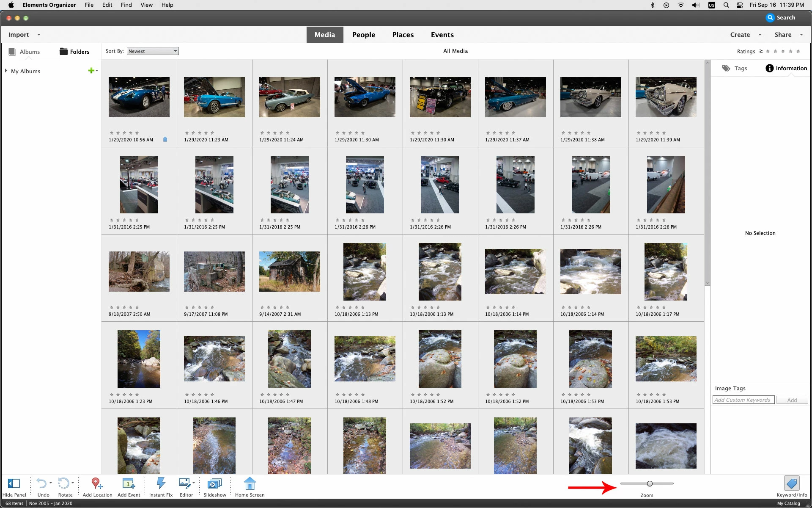Start a Slideshow

[215, 483]
